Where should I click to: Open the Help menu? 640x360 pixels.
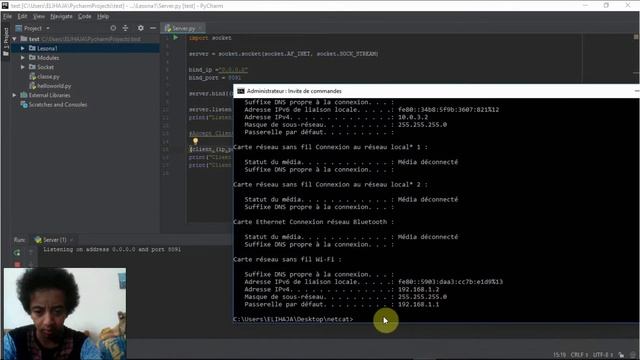pyautogui.click(x=103, y=16)
